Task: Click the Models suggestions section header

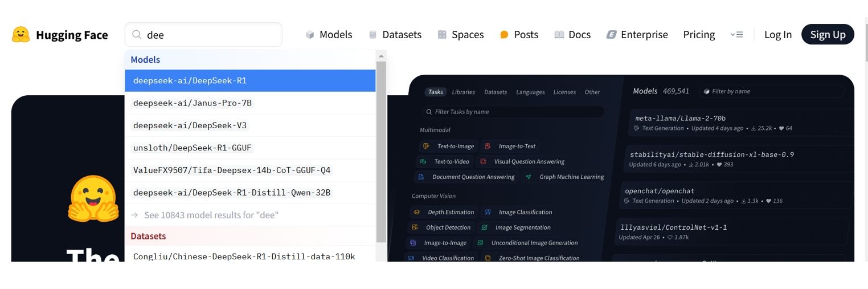Action: (250, 59)
